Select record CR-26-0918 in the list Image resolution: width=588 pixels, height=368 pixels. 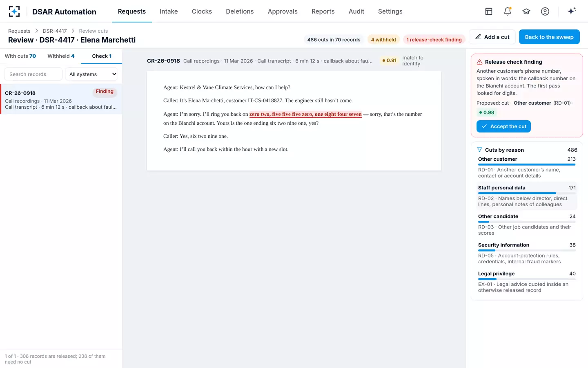pyautogui.click(x=61, y=99)
